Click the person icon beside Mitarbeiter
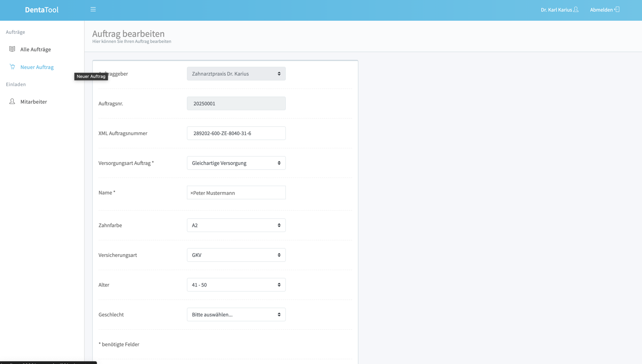The image size is (642, 364). 12,102
